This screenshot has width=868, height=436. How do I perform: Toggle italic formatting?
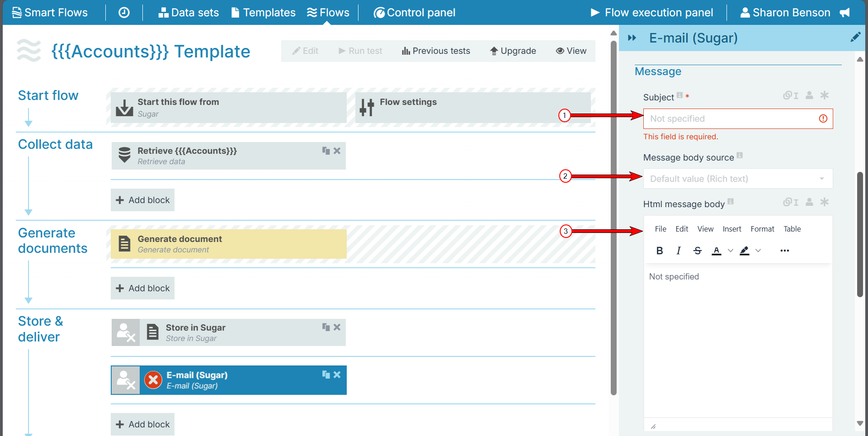(678, 251)
